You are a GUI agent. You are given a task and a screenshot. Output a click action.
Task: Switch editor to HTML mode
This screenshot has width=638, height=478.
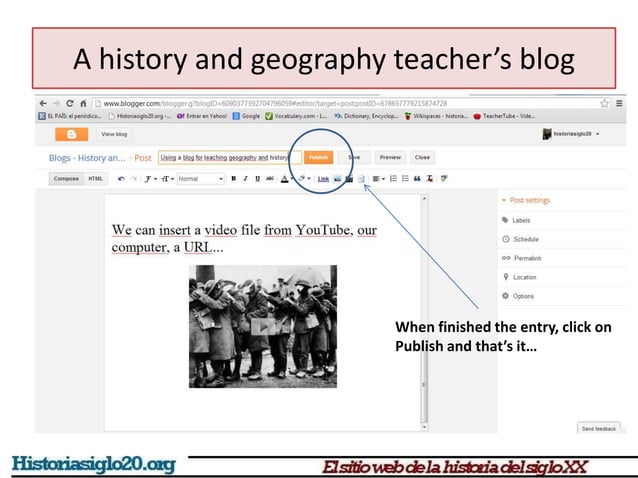[x=96, y=179]
